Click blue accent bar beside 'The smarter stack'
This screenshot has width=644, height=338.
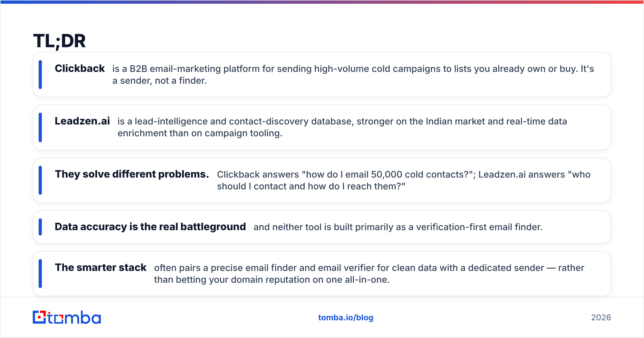40,274
